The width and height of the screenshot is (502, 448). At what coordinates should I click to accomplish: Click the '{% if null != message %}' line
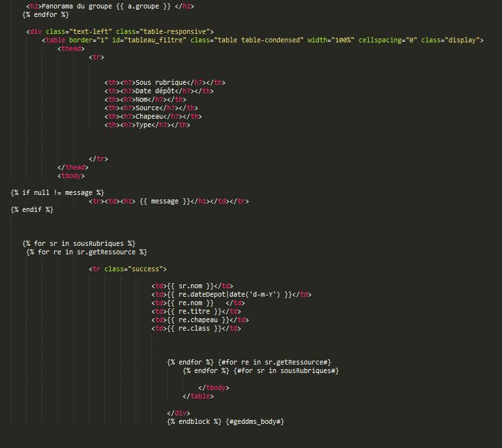(57, 193)
